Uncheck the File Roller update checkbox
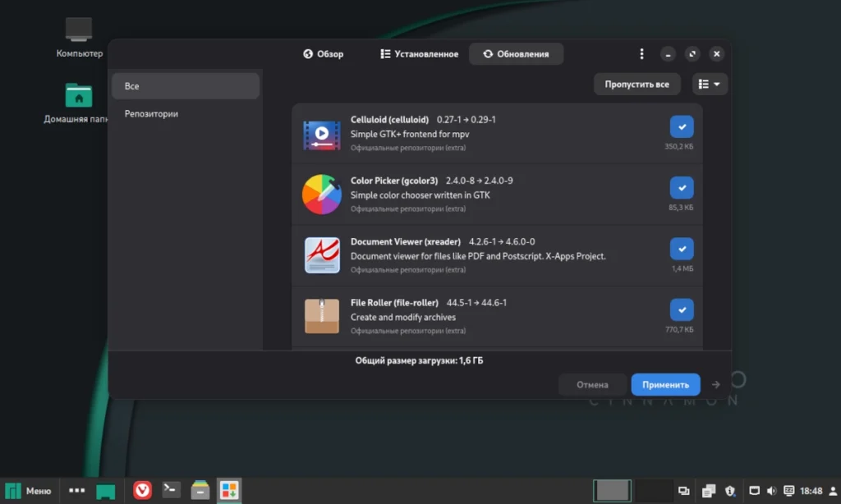 pyautogui.click(x=682, y=310)
